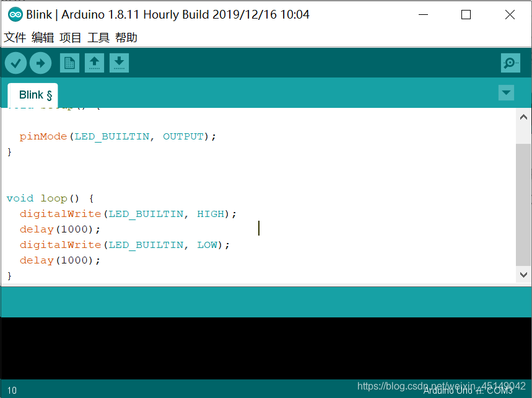Maximize the Arduino window

tap(466, 15)
